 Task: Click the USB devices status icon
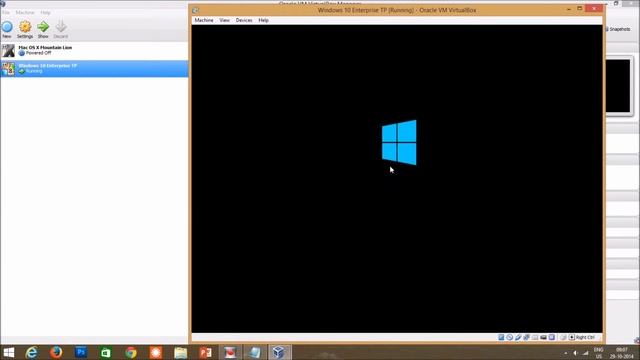[518, 337]
